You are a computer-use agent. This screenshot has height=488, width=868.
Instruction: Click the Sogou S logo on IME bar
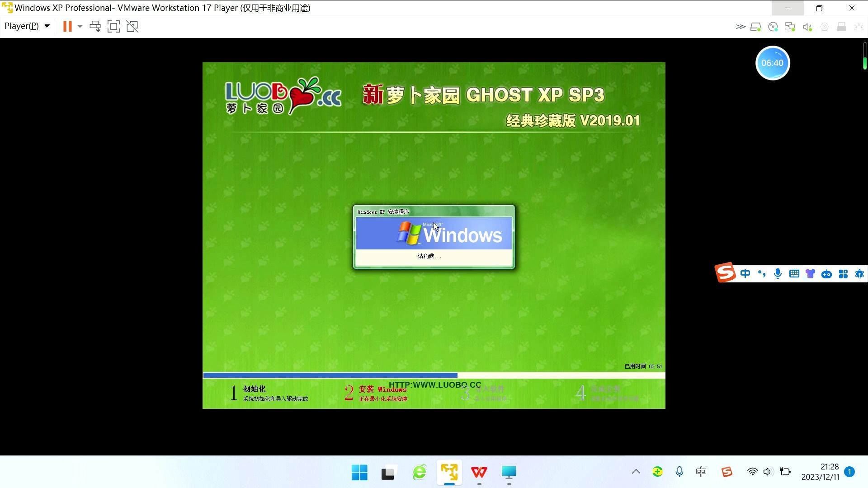coord(725,272)
